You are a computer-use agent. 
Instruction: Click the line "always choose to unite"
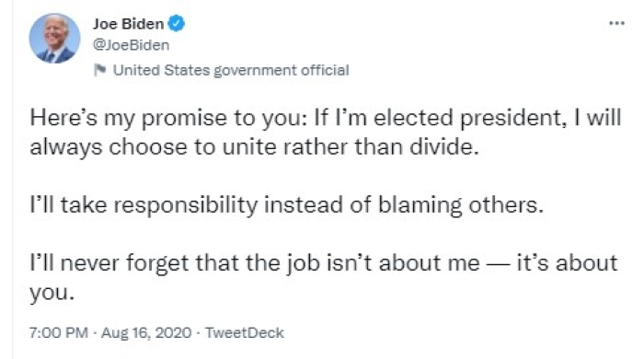click(x=254, y=147)
